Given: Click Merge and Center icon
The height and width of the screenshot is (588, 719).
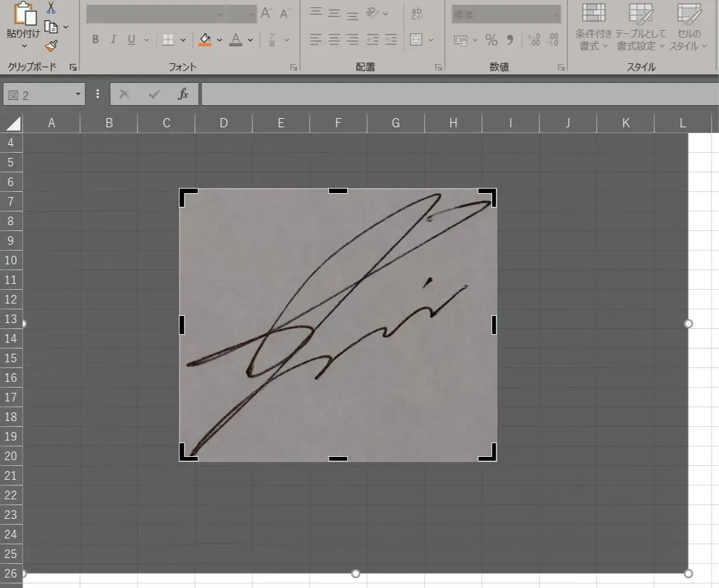Looking at the screenshot, I should tap(416, 39).
